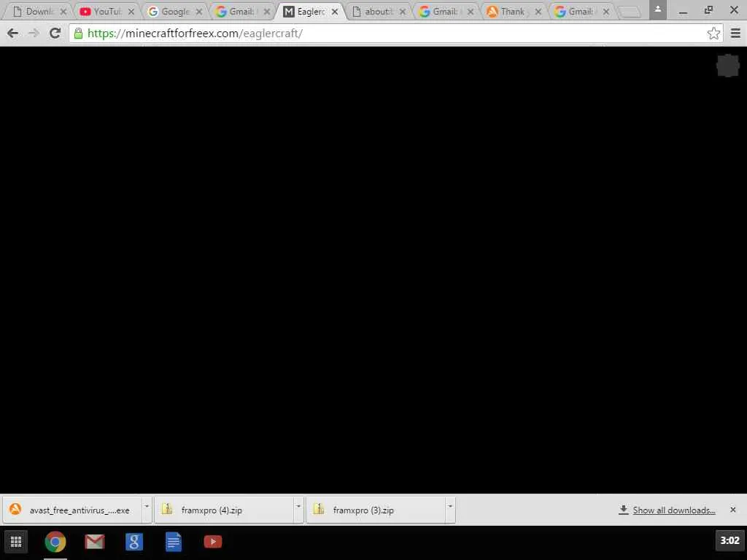The image size is (747, 560).
Task: Click Show all downloads link
Action: point(673,510)
